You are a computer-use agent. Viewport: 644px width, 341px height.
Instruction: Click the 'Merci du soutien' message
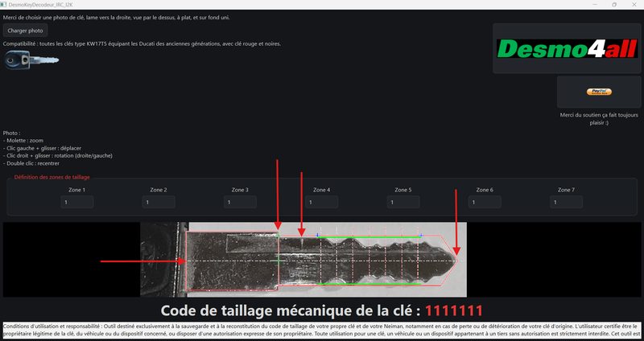tap(599, 118)
